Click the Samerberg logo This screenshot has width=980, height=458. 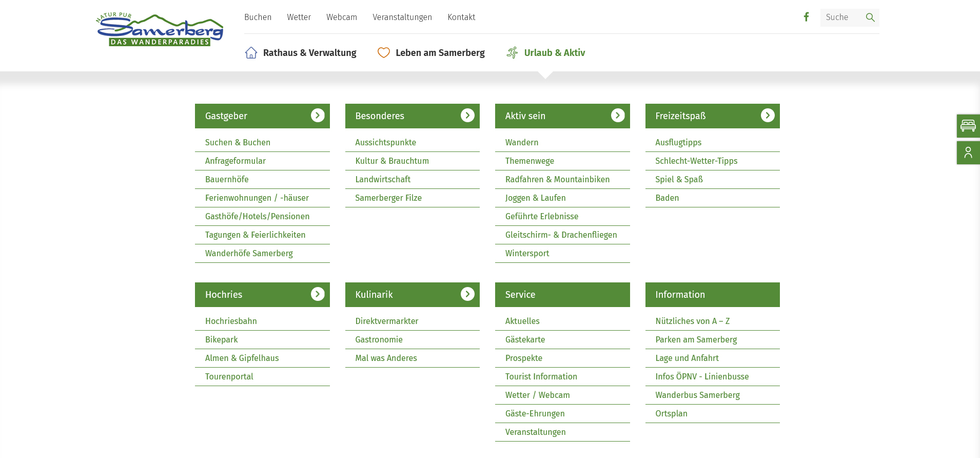pos(160,30)
